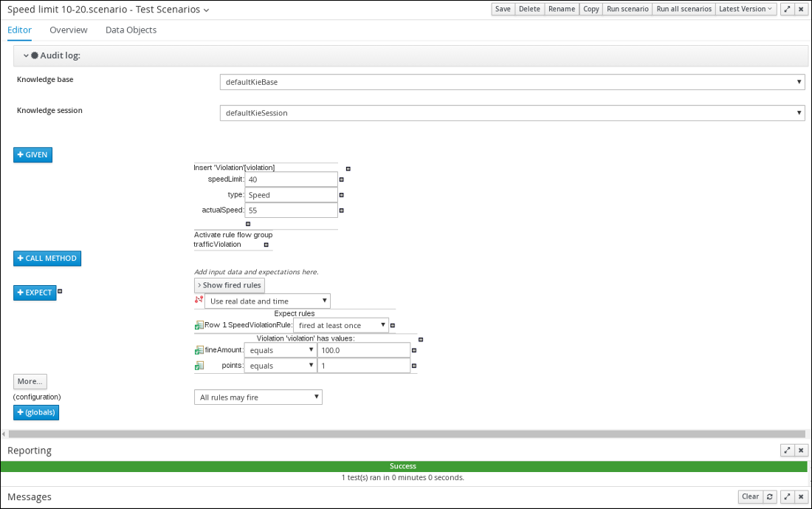Maximize the Reporting panel
Viewport: 812px width, 509px height.
(787, 451)
